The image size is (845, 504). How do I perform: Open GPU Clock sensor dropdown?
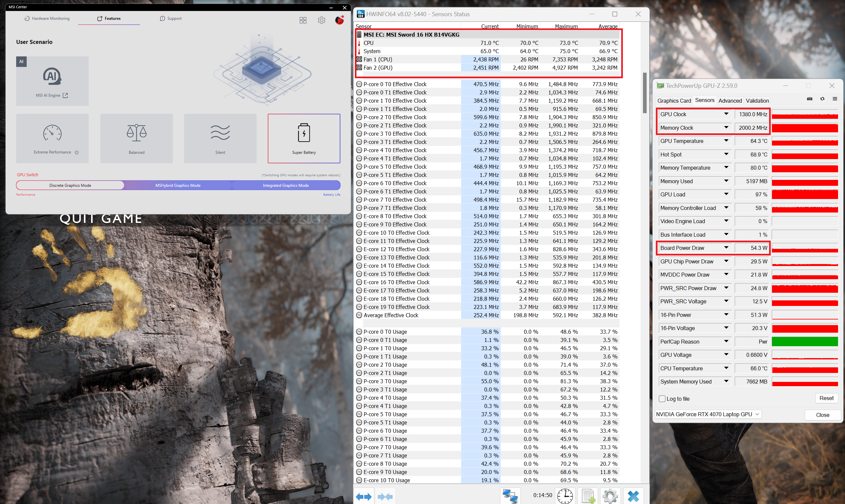pyautogui.click(x=726, y=114)
